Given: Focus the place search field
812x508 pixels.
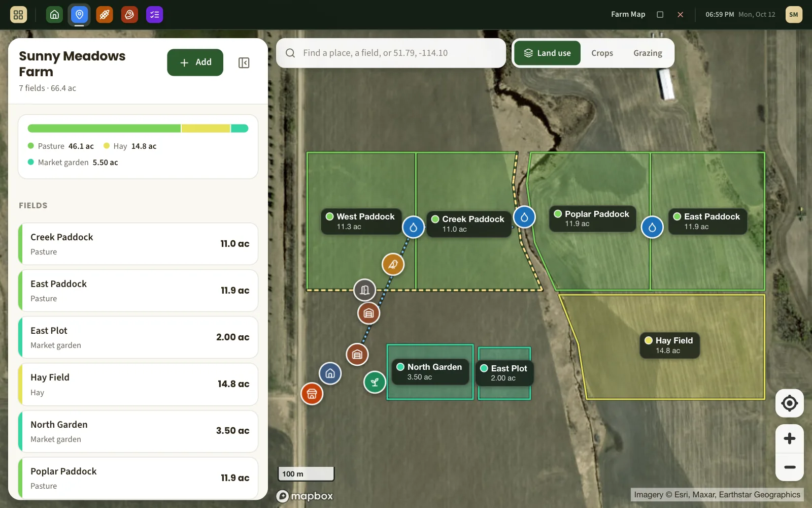Looking at the screenshot, I should 391,53.
